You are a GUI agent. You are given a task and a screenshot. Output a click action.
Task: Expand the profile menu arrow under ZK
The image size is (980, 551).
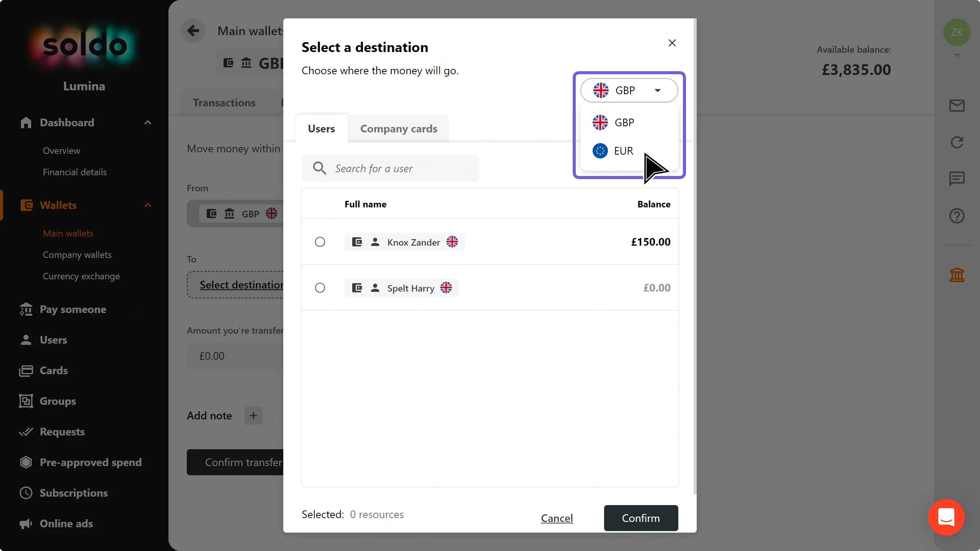point(957,55)
